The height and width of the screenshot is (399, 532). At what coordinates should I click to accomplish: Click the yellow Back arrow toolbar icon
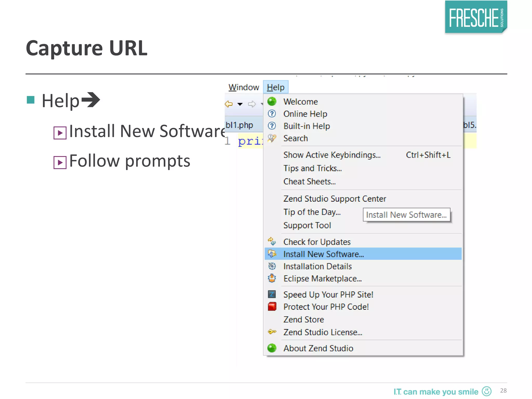click(x=229, y=104)
